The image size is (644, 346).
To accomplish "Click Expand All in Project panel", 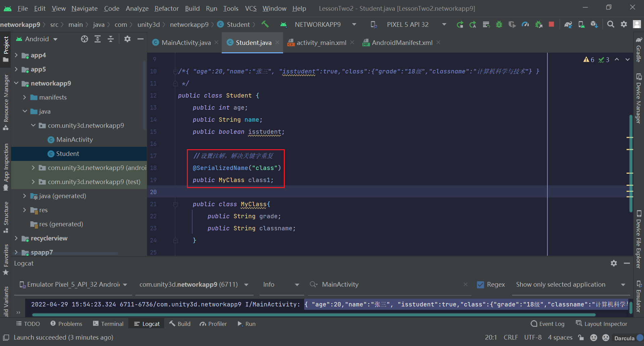I will point(98,39).
